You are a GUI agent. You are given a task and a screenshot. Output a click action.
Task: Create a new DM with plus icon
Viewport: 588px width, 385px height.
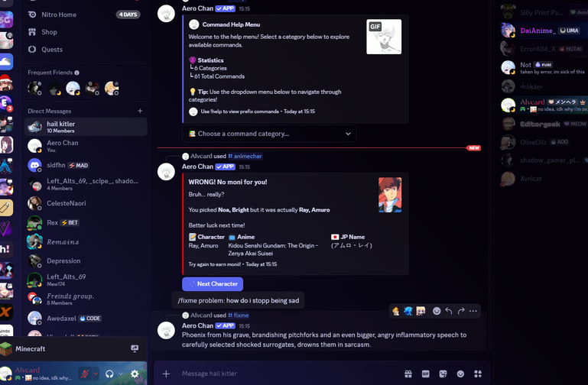pyautogui.click(x=140, y=112)
